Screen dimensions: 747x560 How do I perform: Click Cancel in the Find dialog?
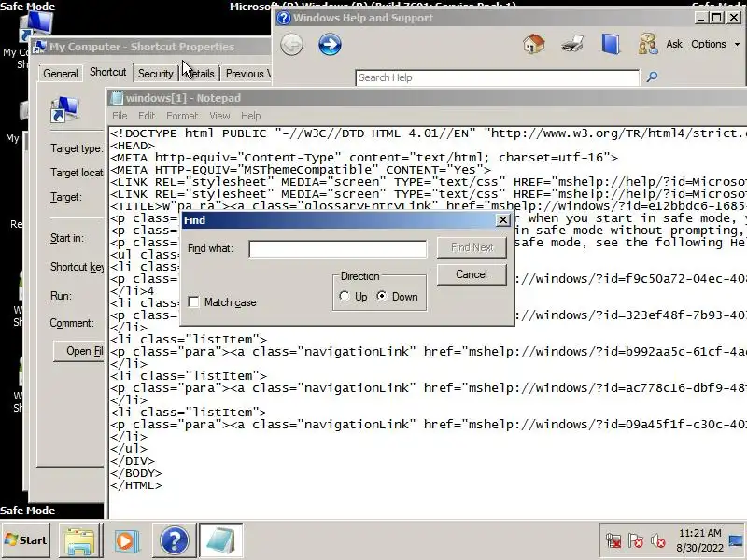472,274
